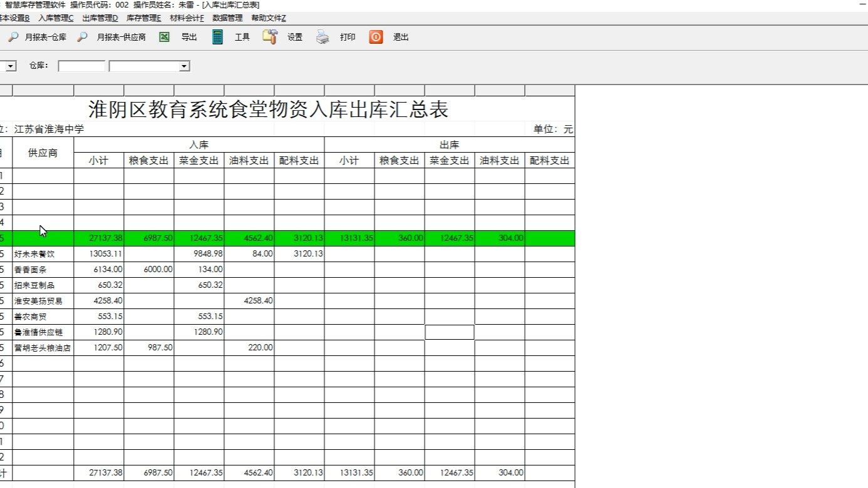
Task: Click the value 220.00 for 营胡老头粮油店
Action: [x=261, y=348]
